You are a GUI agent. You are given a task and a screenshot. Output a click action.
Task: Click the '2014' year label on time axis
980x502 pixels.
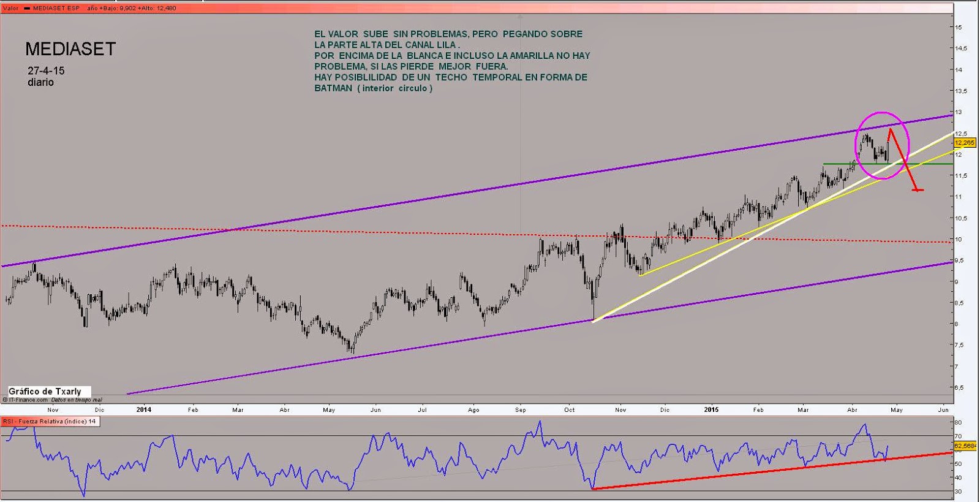click(x=143, y=409)
